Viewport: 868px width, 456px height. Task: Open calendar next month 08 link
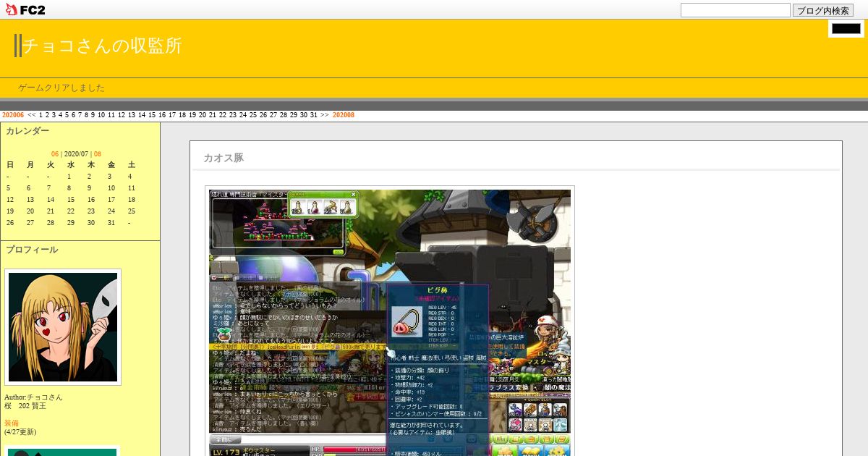click(98, 154)
